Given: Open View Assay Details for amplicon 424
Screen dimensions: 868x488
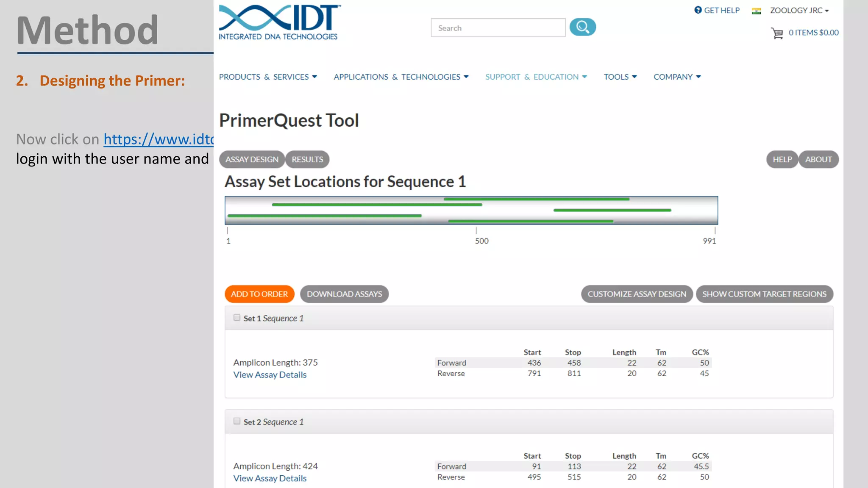Looking at the screenshot, I should tap(270, 478).
